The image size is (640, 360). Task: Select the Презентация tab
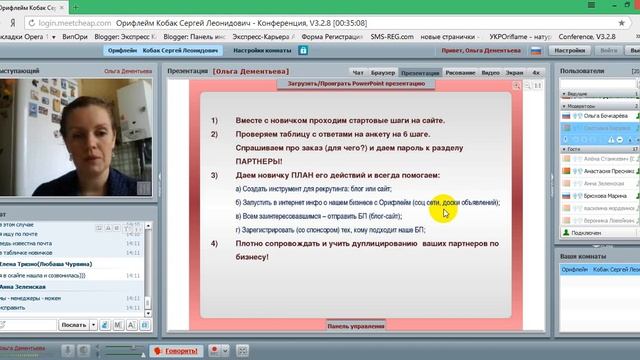coord(420,73)
